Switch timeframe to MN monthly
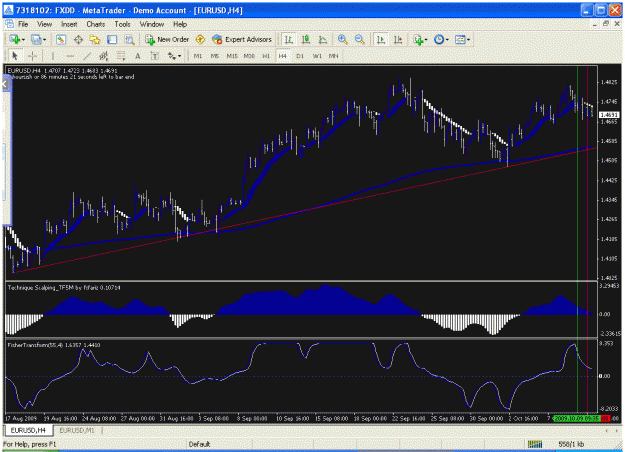The height and width of the screenshot is (452, 625). pyautogui.click(x=334, y=56)
